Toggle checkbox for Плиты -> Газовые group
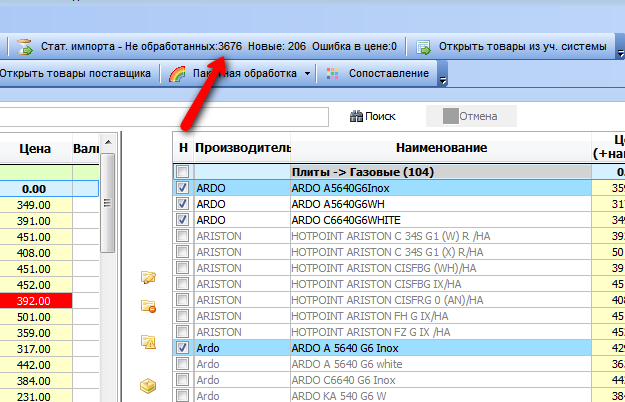The width and height of the screenshot is (625, 402). 183,172
